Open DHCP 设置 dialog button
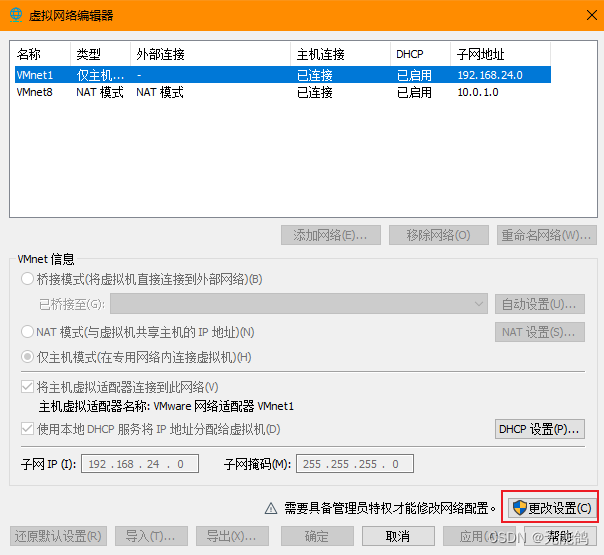This screenshot has height=555, width=604. [x=540, y=429]
